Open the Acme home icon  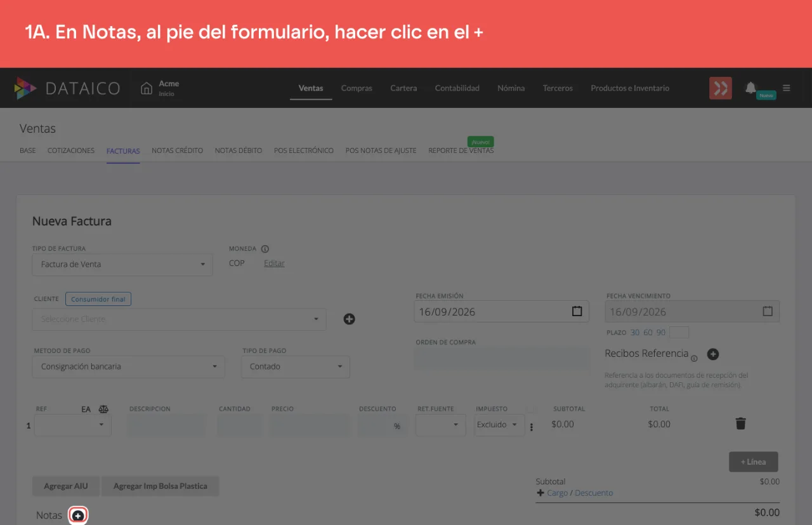click(x=147, y=88)
